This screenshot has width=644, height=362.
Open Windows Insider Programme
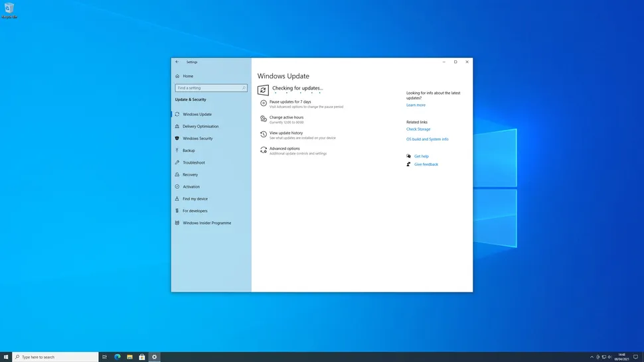[x=206, y=223]
